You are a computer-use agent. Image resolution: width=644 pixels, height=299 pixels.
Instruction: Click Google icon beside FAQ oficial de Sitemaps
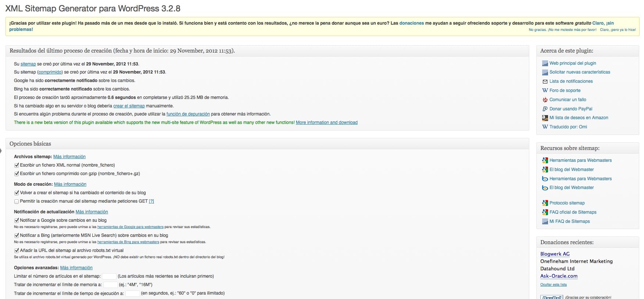point(545,212)
